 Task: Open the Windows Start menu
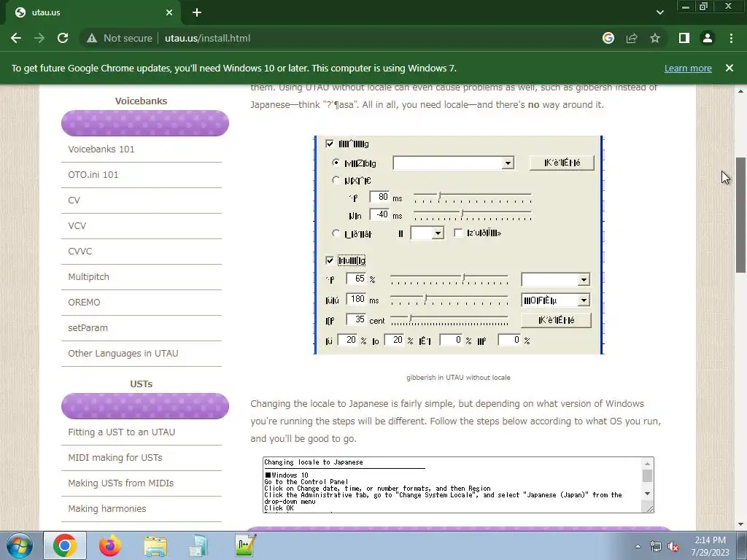click(x=20, y=545)
